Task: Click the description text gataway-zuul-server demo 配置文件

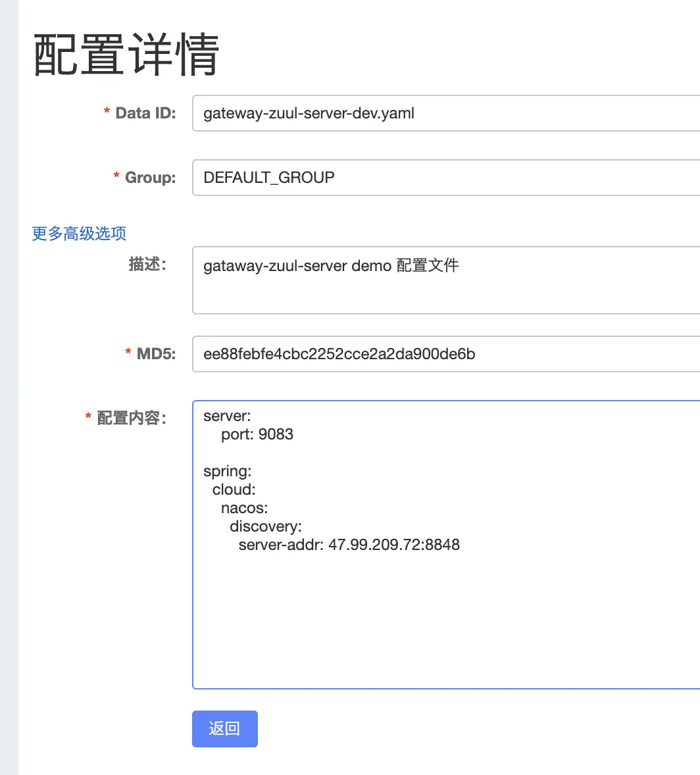Action: coord(330,266)
